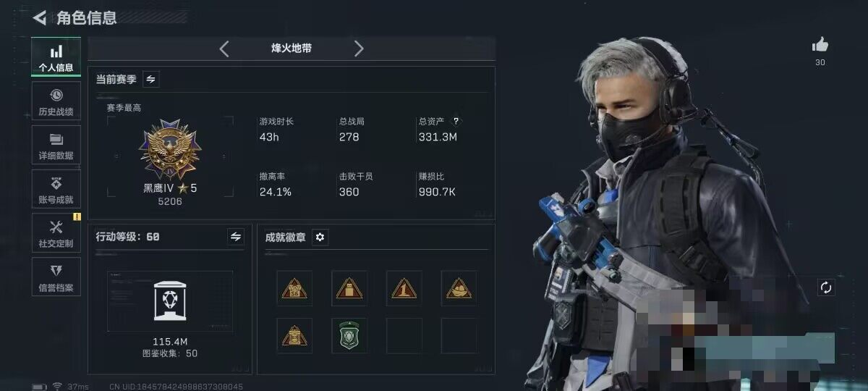Open the 个人信息 sidebar tab
The height and width of the screenshot is (391, 868).
56,59
